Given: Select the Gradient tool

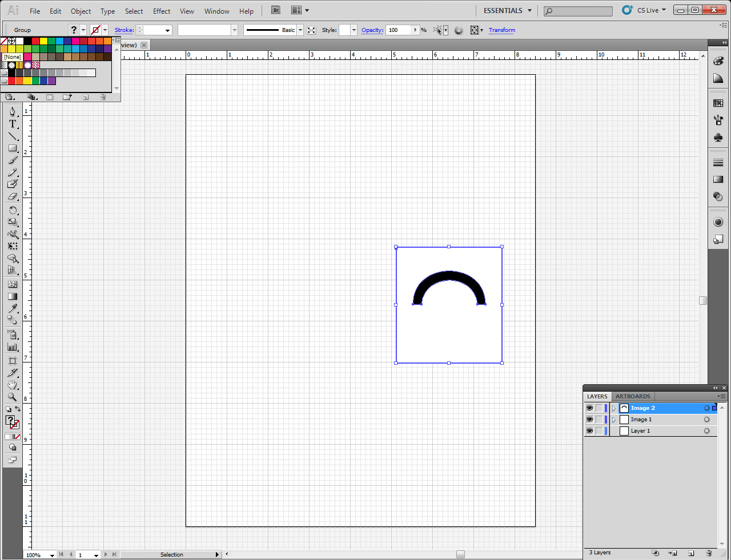Looking at the screenshot, I should click(13, 296).
